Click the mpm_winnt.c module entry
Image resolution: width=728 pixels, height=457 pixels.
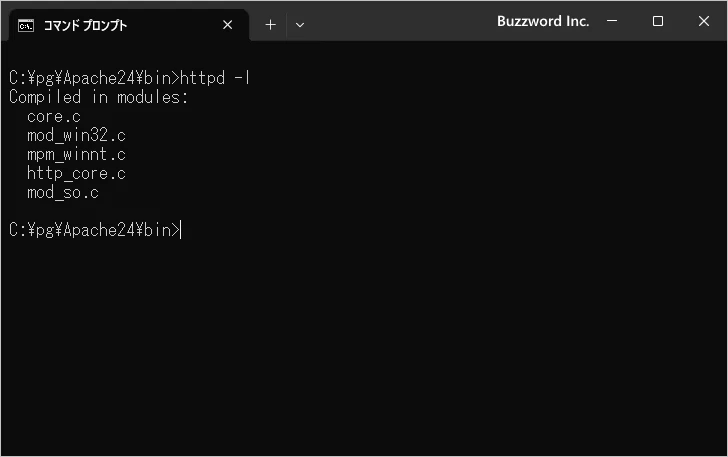click(77, 154)
